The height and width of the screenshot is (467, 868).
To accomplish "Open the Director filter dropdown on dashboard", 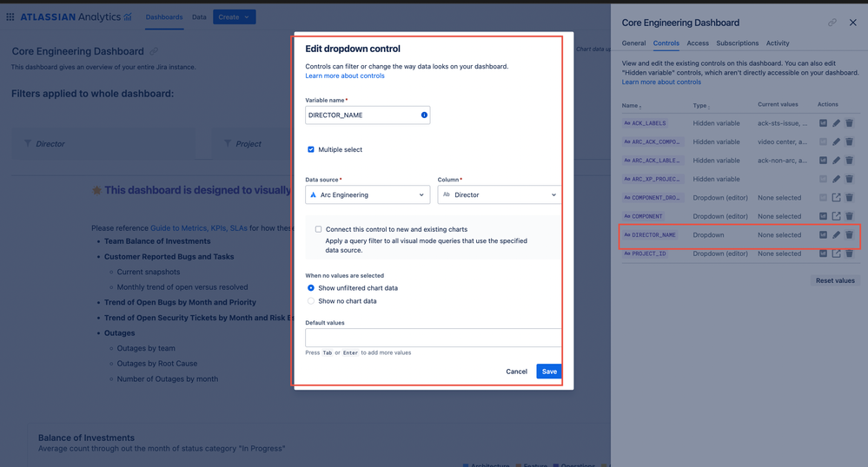I will pyautogui.click(x=103, y=144).
